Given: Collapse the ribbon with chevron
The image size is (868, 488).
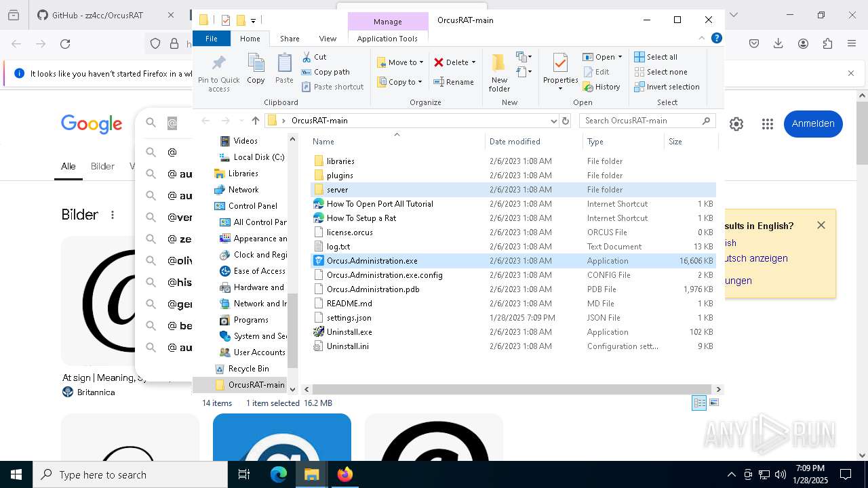Looking at the screenshot, I should [x=702, y=38].
